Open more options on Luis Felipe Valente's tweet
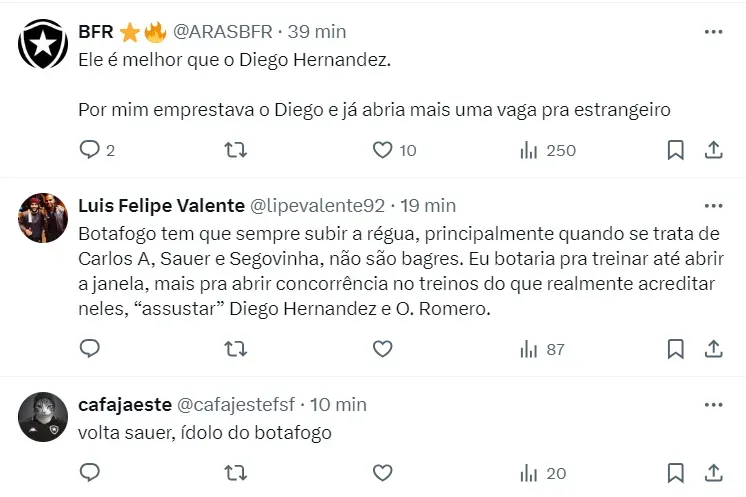This screenshot has height=497, width=746. (713, 205)
